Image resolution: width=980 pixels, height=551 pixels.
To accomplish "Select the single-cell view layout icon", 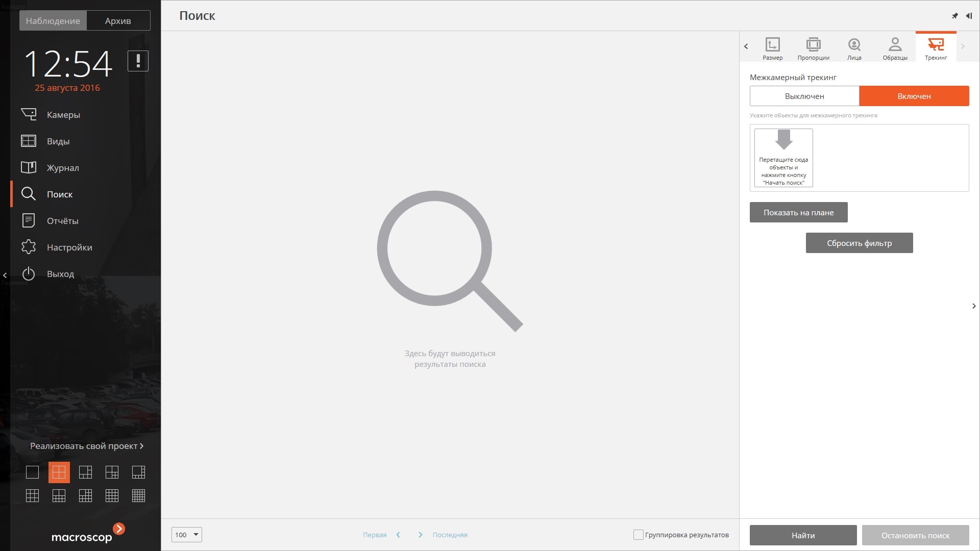I will (x=32, y=472).
